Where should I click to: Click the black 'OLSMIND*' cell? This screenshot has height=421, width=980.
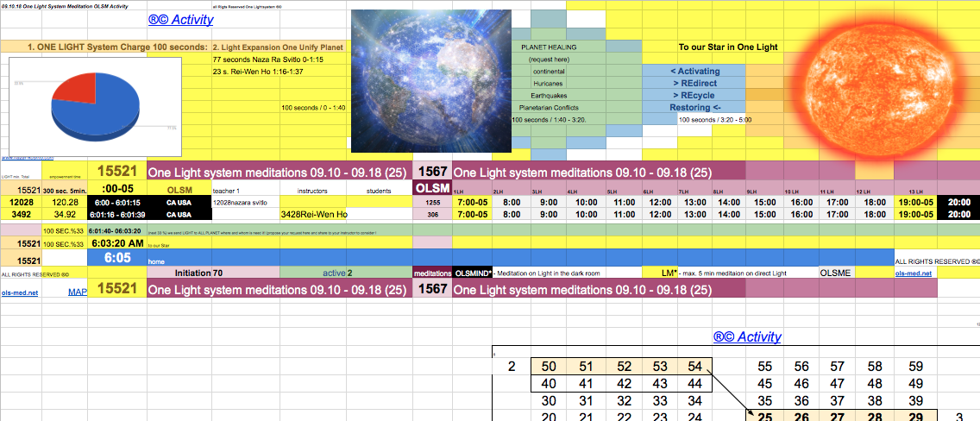(472, 273)
